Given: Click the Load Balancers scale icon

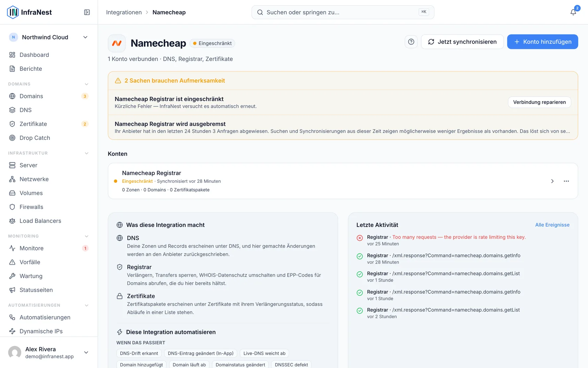Looking at the screenshot, I should pos(12,221).
